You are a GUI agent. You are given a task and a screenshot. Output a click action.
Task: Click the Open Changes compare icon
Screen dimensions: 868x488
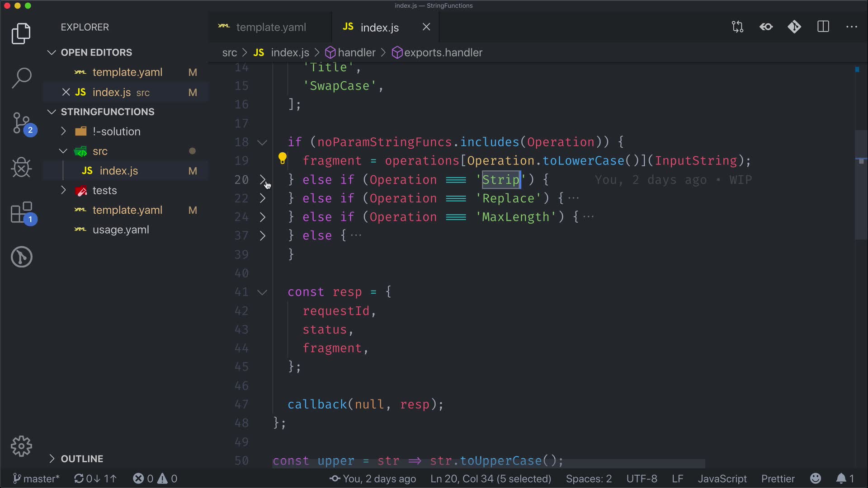[x=737, y=27]
